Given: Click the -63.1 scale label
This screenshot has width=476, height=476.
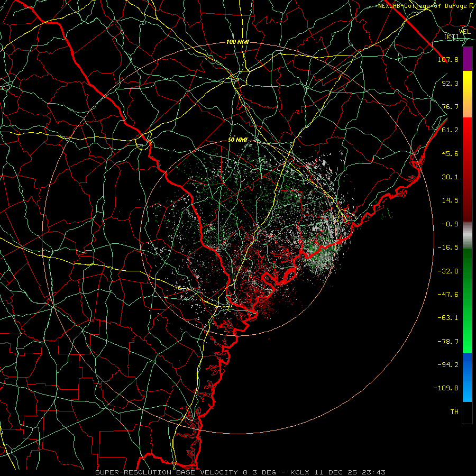Looking at the screenshot, I should tap(448, 318).
